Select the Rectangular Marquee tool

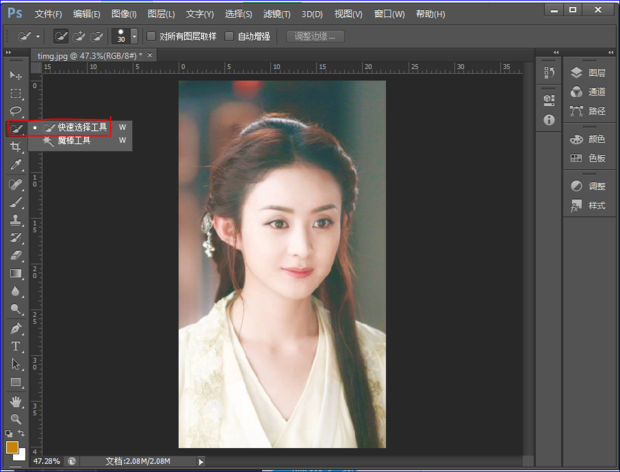click(16, 93)
